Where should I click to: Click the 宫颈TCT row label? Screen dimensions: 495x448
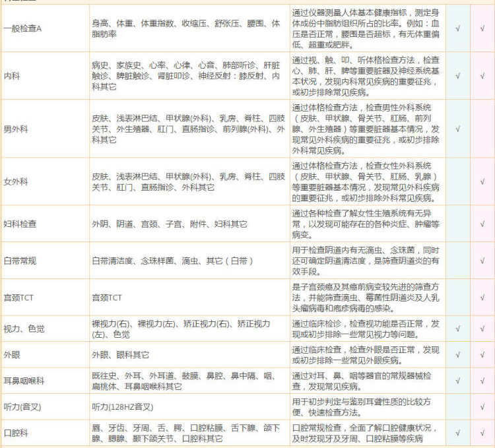point(18,298)
